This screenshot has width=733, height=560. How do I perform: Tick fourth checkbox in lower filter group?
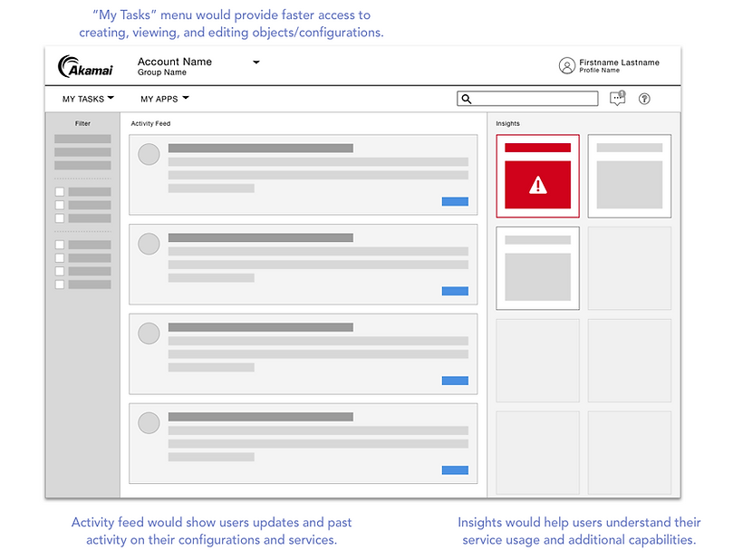(x=60, y=285)
